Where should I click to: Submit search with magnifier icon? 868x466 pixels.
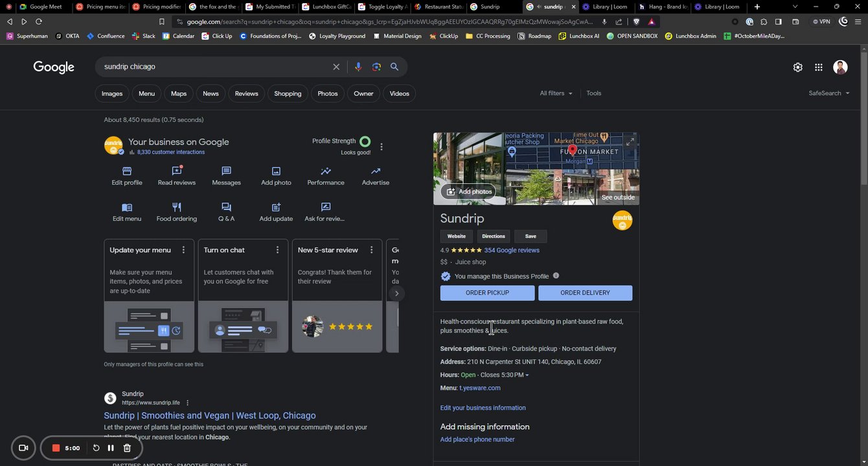(394, 67)
